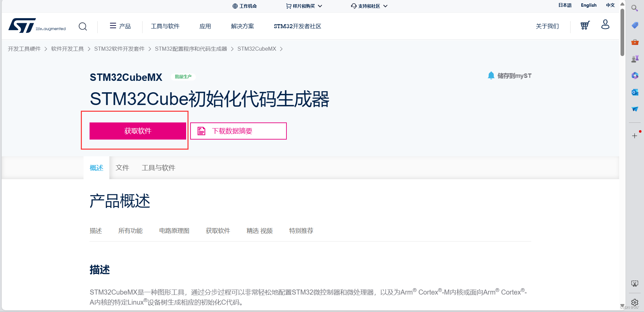Open the 关于我们 menu item
Screen dimensions: 644x312
[547, 26]
